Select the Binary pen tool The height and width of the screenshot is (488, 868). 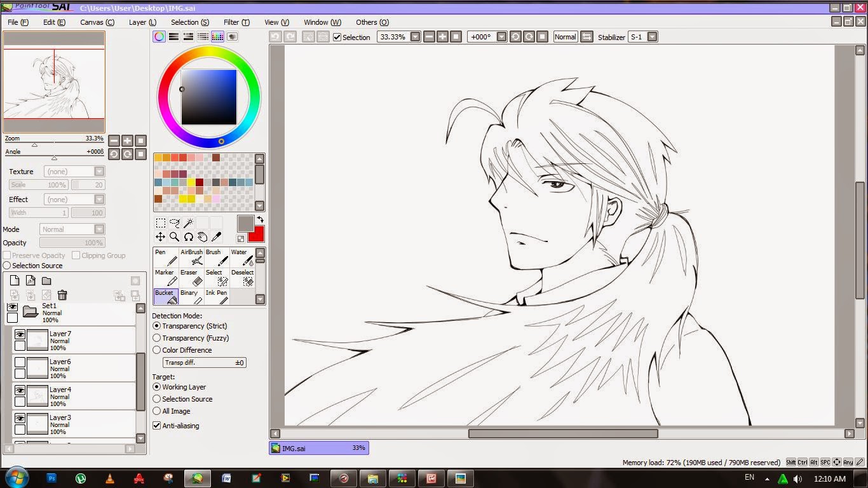click(x=191, y=297)
